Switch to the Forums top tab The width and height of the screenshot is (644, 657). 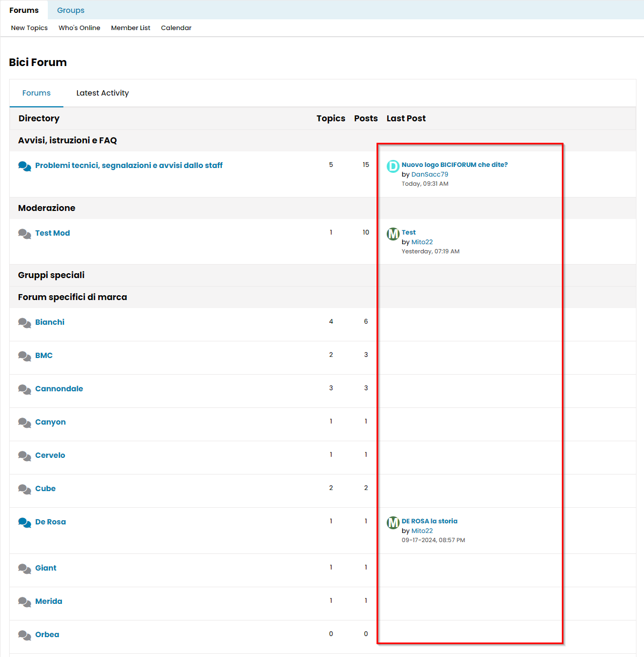click(24, 10)
